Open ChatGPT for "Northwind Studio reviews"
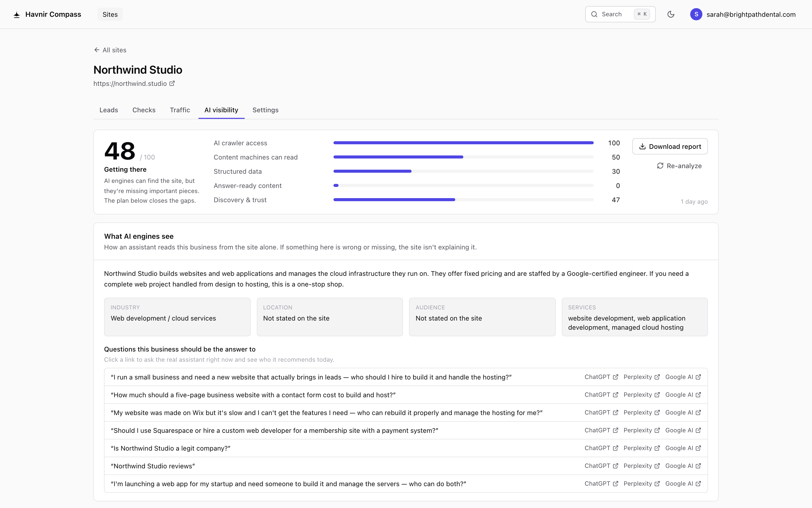Screen dimensions: 812x508 (601, 466)
